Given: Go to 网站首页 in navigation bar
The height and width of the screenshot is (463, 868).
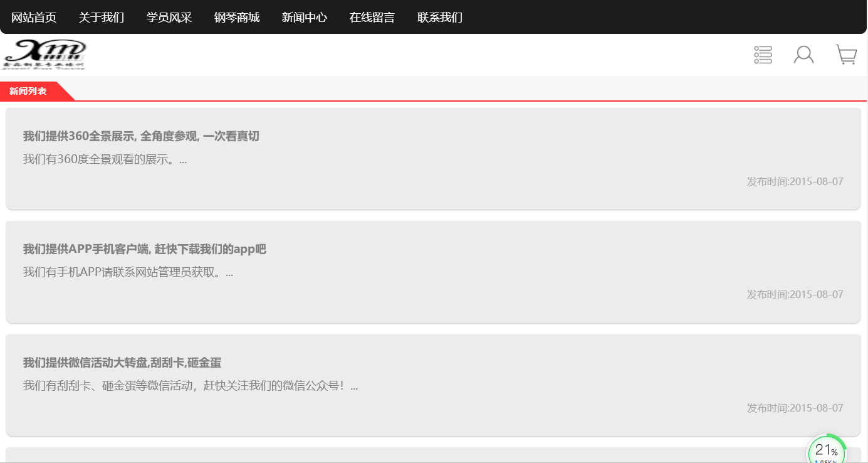Looking at the screenshot, I should pos(34,18).
